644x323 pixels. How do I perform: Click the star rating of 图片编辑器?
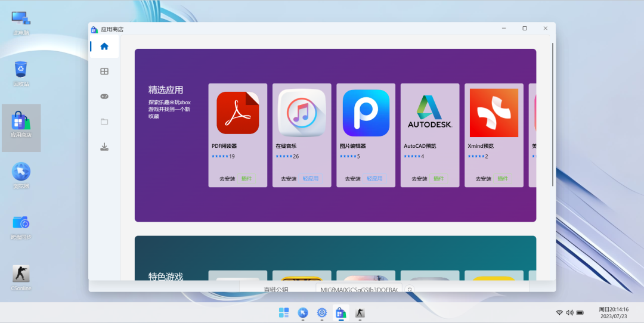click(349, 156)
